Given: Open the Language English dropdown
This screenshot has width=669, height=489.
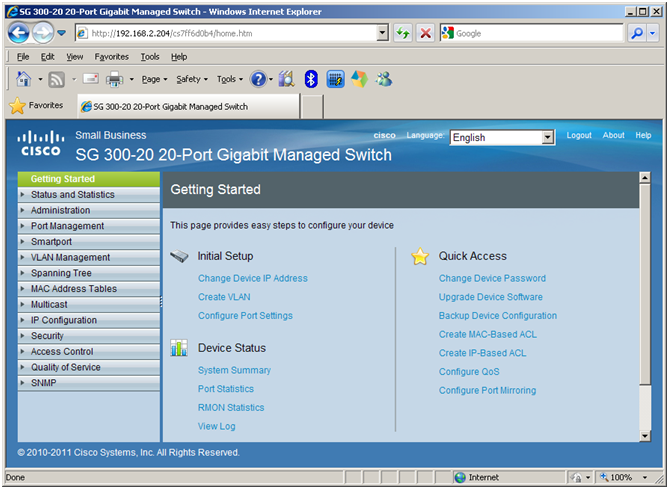Looking at the screenshot, I should click(502, 137).
